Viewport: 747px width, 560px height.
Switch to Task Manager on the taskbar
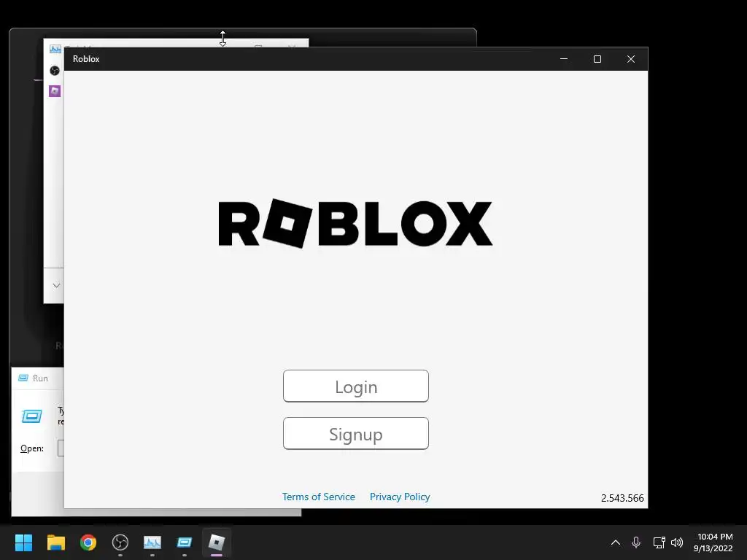click(x=152, y=542)
